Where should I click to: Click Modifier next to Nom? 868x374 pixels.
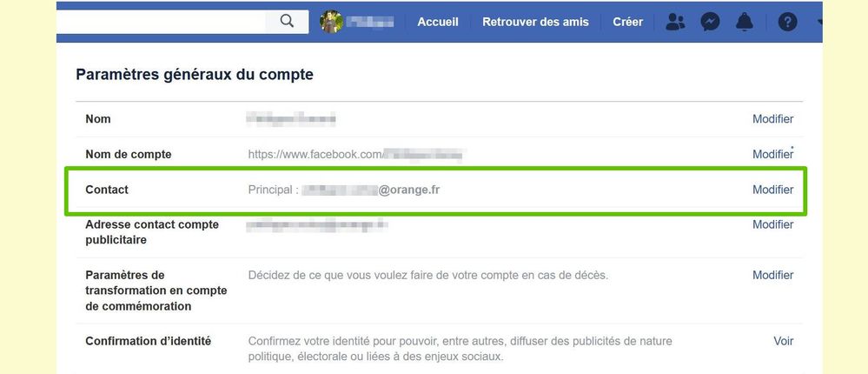click(x=772, y=119)
